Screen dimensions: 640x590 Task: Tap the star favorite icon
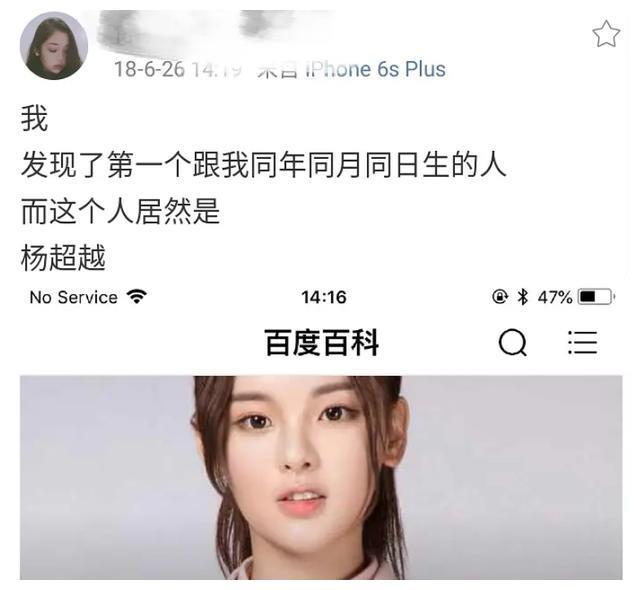(606, 34)
